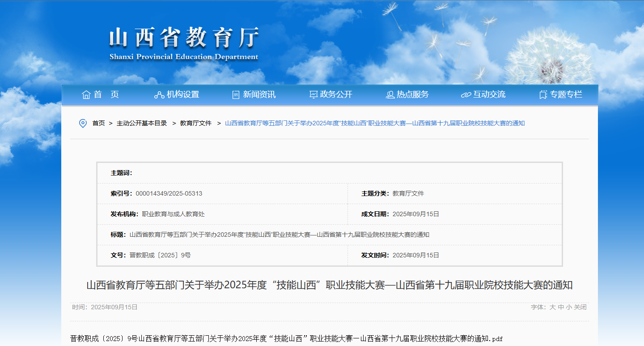
Task: Navigate to 教育厅文件 breadcrumb link
Action: (x=196, y=123)
